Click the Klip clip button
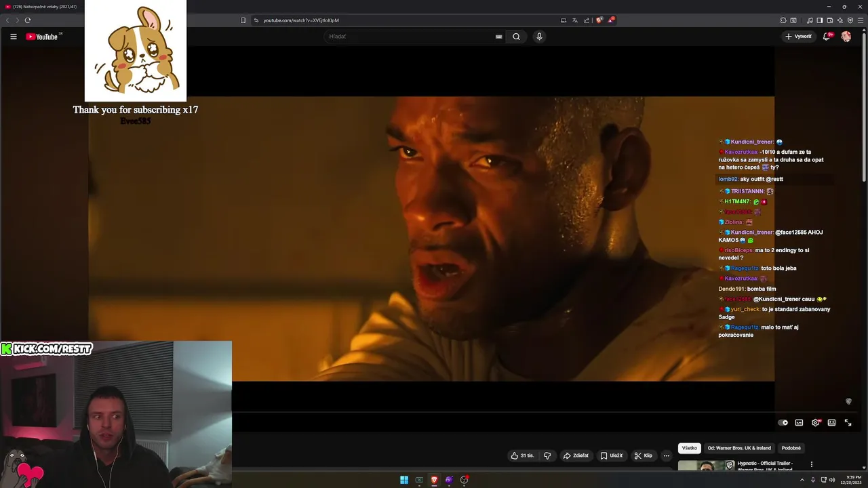Screen dimensions: 868x488 click(x=643, y=455)
